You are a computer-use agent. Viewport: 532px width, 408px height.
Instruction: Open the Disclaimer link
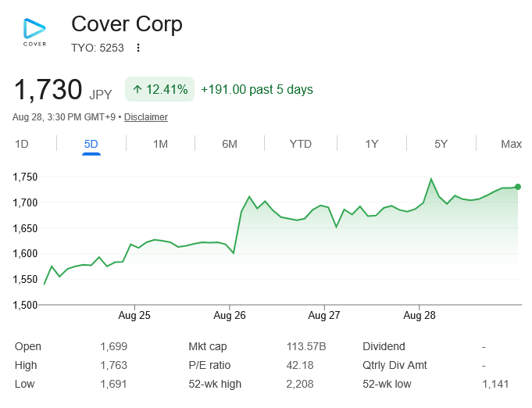coord(146,117)
